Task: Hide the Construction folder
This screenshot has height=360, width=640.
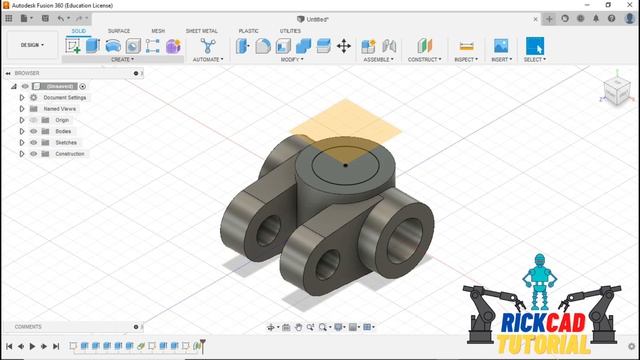Action: click(x=33, y=154)
